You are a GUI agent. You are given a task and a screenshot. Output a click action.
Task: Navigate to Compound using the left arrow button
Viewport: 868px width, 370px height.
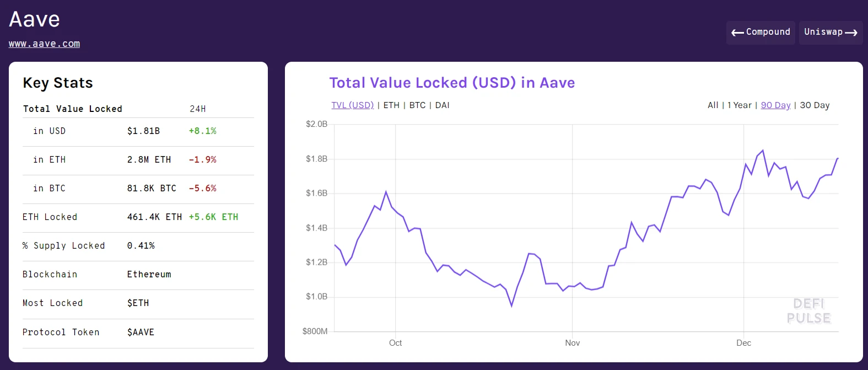coord(761,32)
